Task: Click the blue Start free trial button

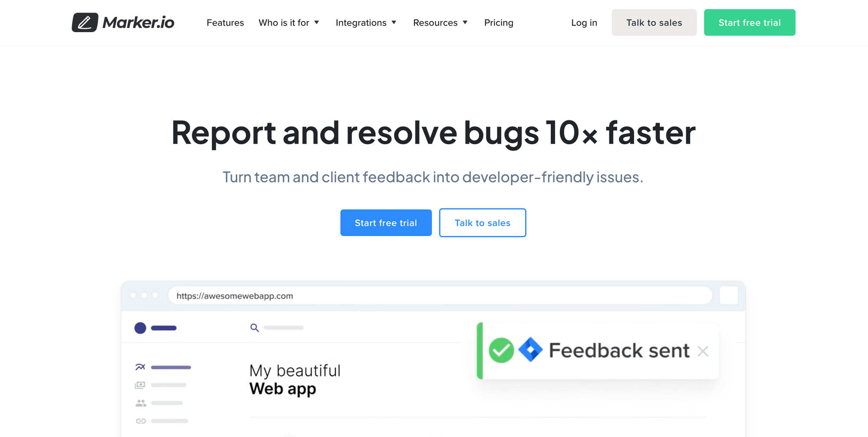Action: [386, 222]
